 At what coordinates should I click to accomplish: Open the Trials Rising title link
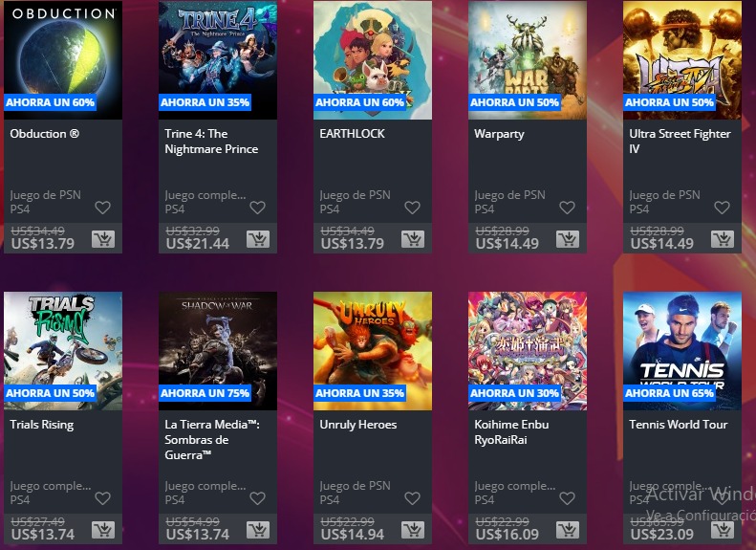tap(42, 425)
